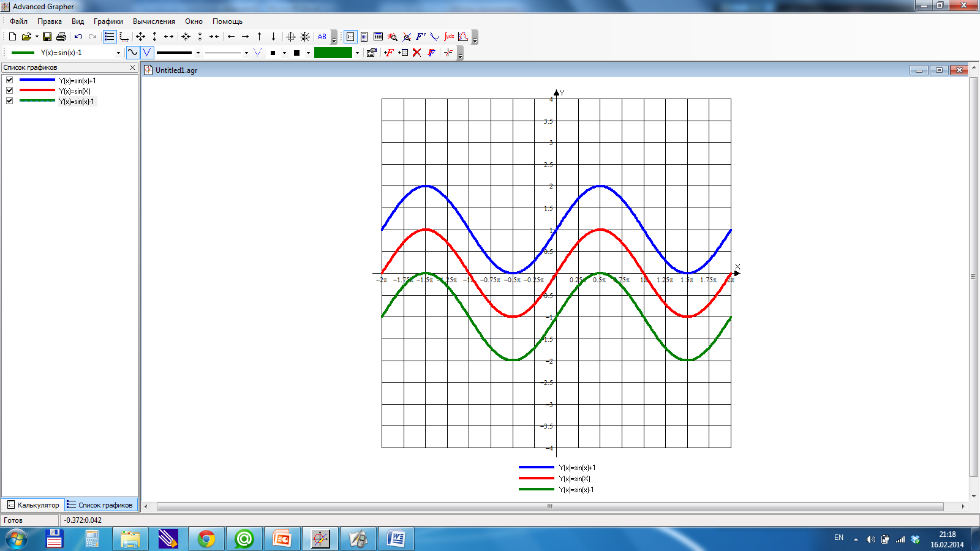The height and width of the screenshot is (551, 980).
Task: Click the derivative F' icon
Action: pyautogui.click(x=421, y=37)
